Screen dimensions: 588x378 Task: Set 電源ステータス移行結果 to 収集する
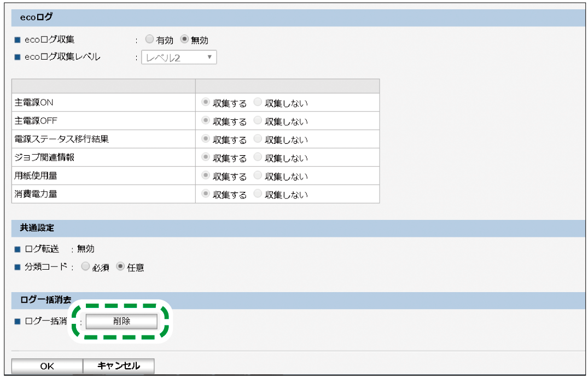[x=206, y=139]
